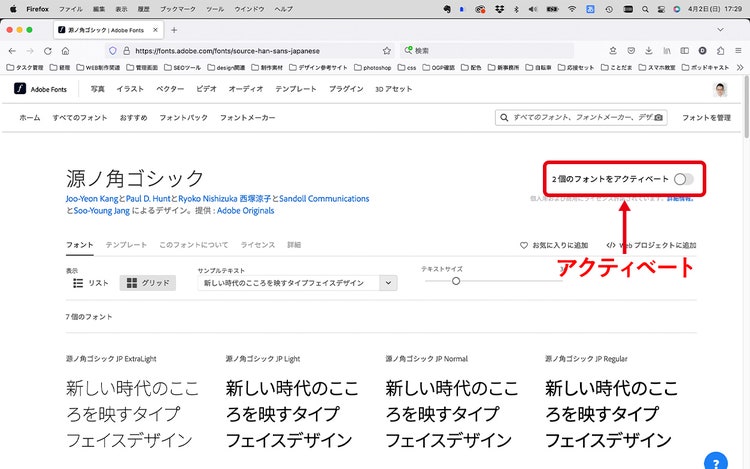The image size is (750, 469).
Task: Open Wi-Fi status in menu bar
Action: tap(572, 9)
